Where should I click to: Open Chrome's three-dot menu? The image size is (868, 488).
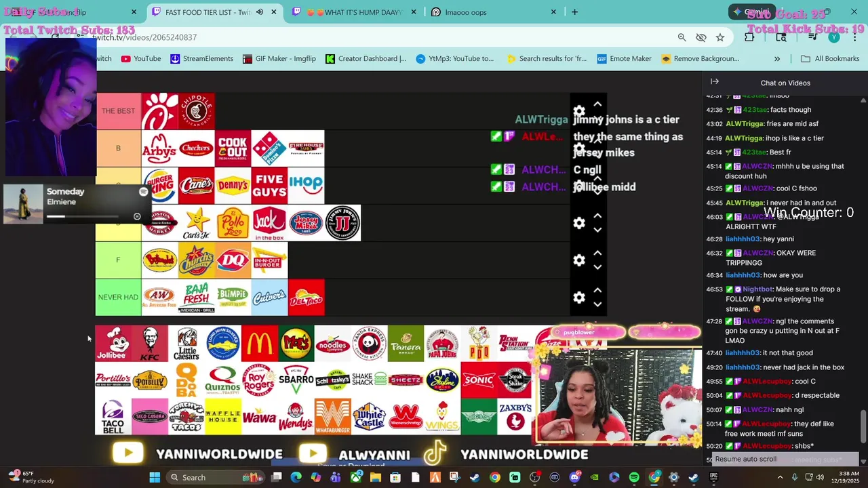[x=856, y=37]
